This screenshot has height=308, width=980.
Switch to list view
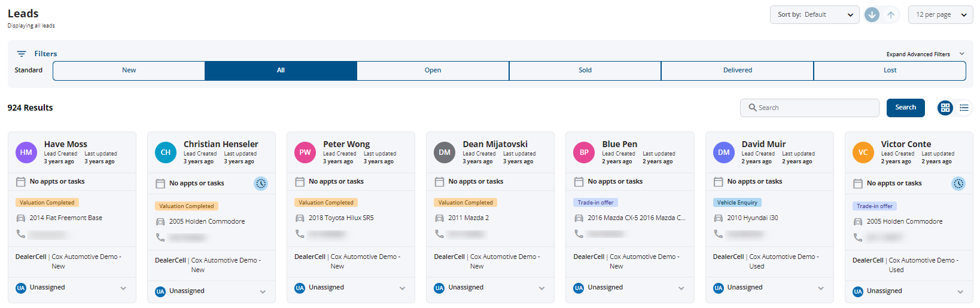964,108
